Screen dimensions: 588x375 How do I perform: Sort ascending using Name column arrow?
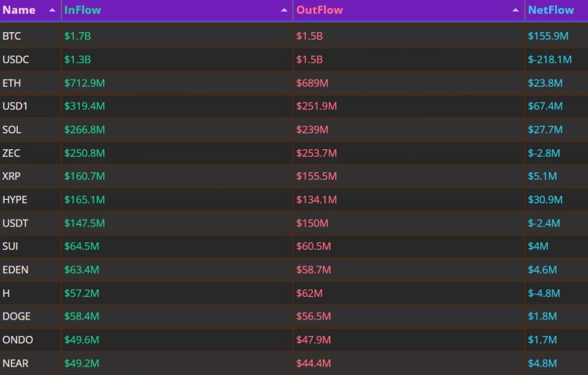(x=52, y=10)
